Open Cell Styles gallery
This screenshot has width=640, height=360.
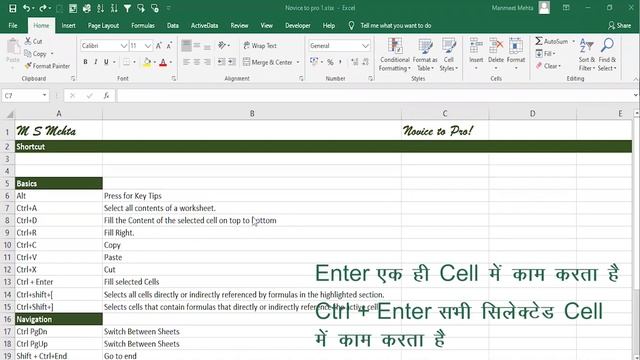point(449,55)
